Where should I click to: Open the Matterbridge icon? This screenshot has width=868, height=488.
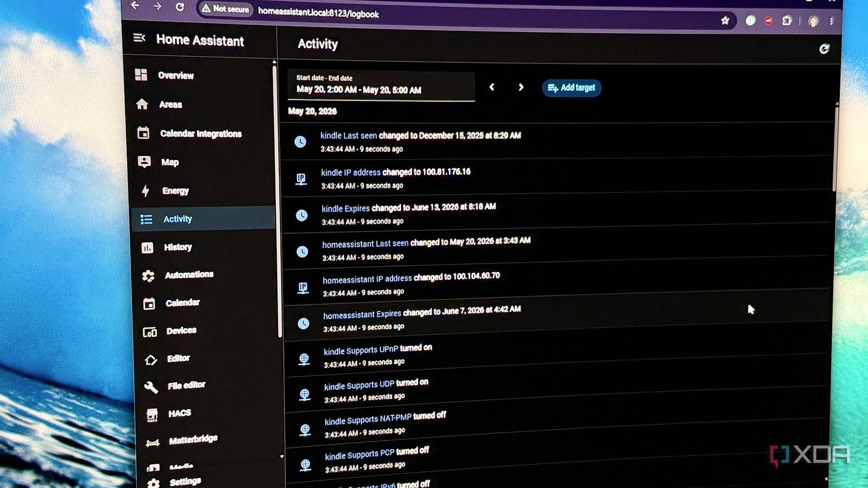pyautogui.click(x=153, y=442)
